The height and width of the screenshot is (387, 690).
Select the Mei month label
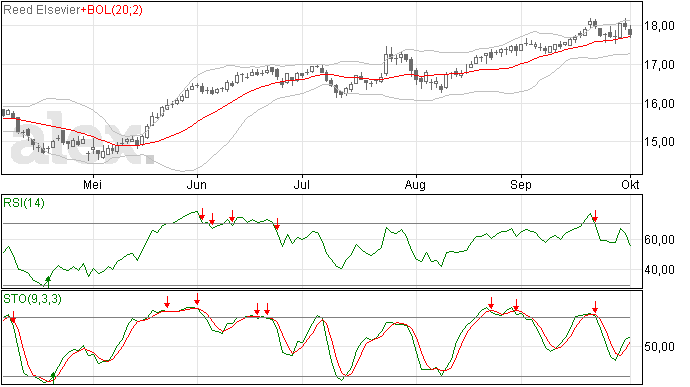pyautogui.click(x=92, y=184)
